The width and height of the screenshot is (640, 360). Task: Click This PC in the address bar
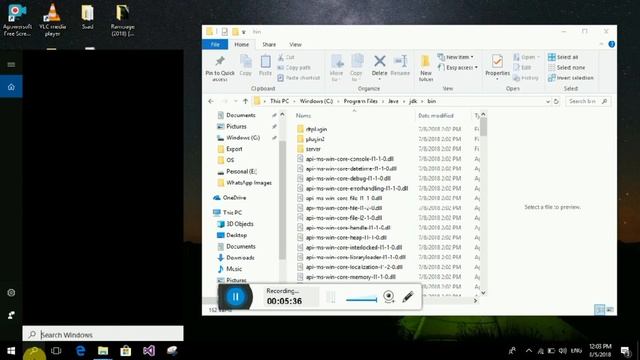point(279,101)
